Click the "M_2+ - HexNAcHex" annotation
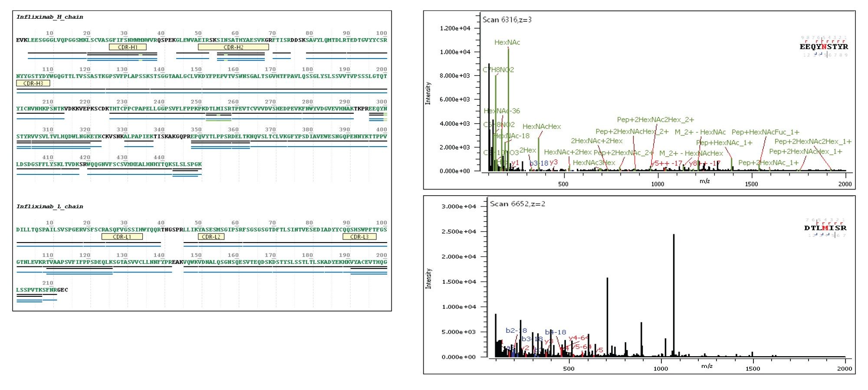Viewport: 868px width, 390px height. (x=691, y=153)
